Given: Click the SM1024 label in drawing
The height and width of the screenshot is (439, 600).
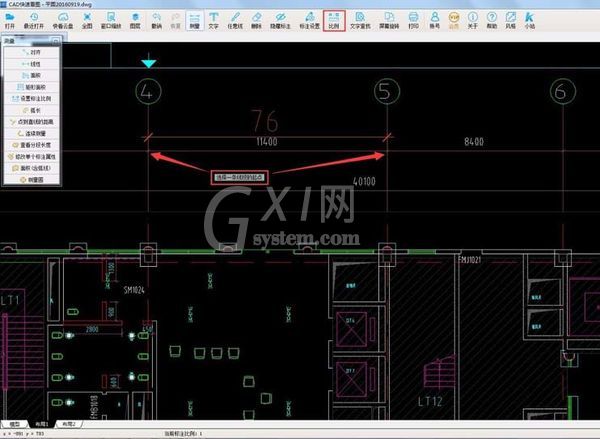Looking at the screenshot, I should (x=134, y=290).
